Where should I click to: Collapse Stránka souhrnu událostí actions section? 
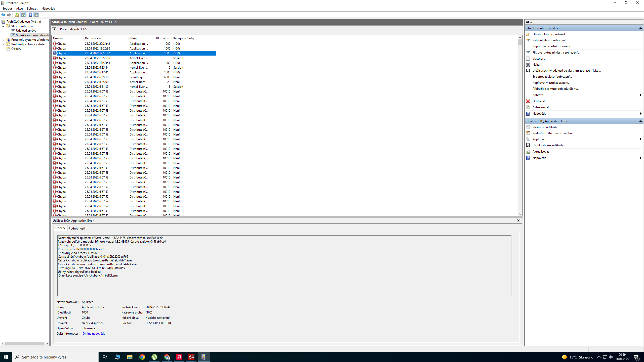point(640,28)
